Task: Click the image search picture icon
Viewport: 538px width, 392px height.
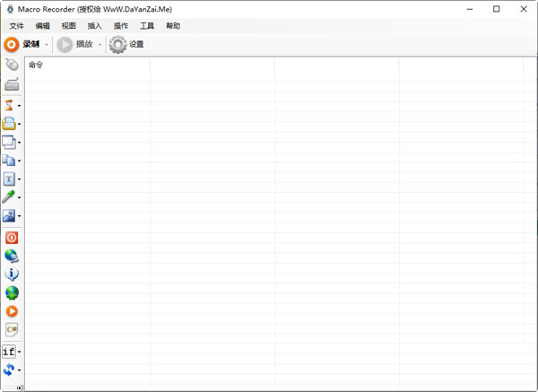Action: tap(10, 216)
